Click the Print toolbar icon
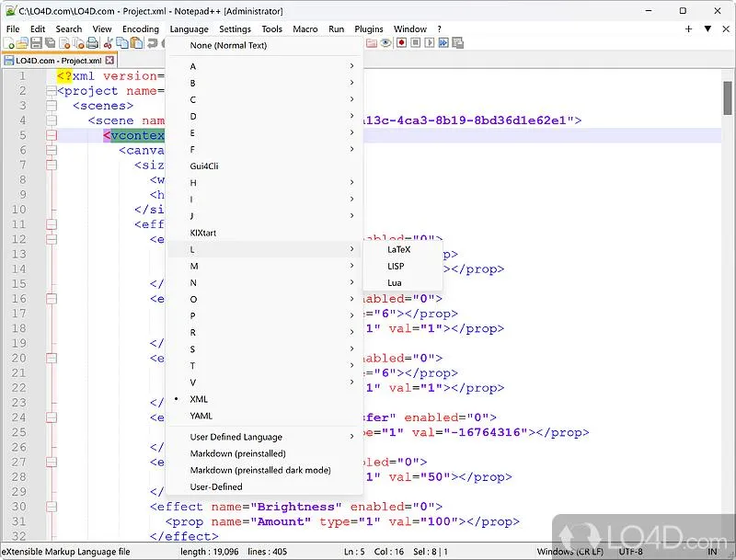The image size is (736, 560). point(93,43)
